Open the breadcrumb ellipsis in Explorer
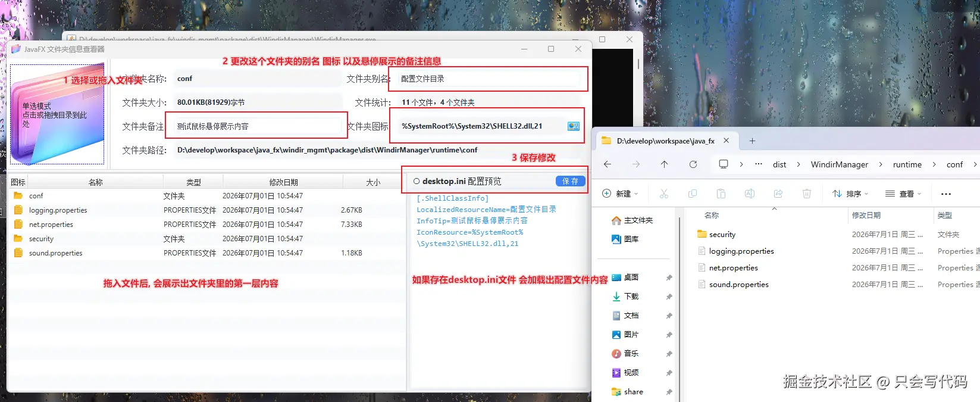 click(x=759, y=164)
